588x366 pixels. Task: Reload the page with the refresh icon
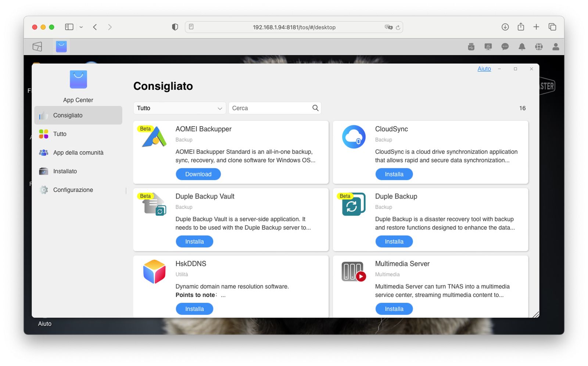(398, 27)
